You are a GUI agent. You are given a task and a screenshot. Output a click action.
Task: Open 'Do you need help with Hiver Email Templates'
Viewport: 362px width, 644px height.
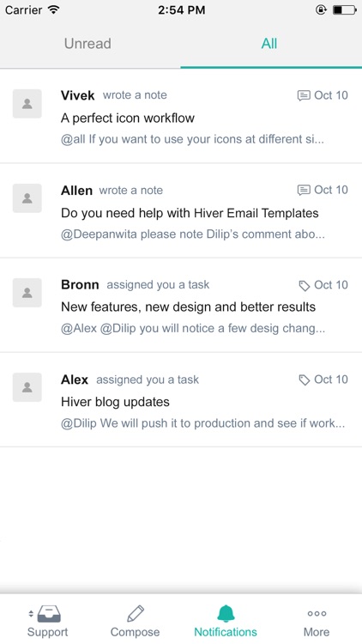190,213
